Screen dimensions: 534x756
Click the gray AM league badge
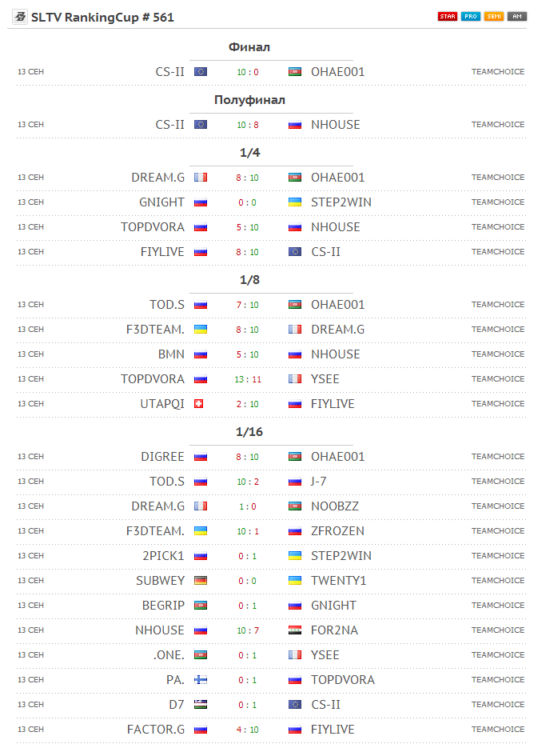click(516, 17)
